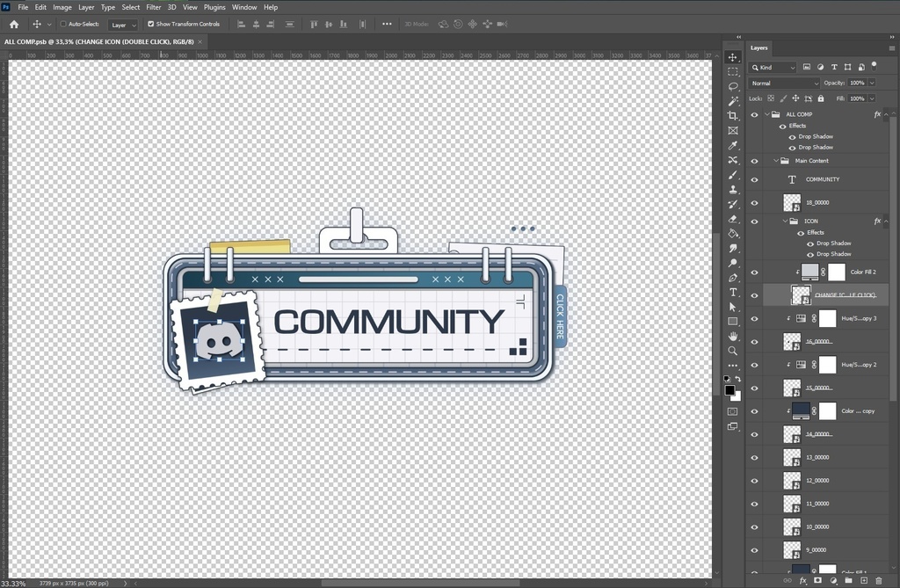Open the Layers panel menu icon

(891, 48)
